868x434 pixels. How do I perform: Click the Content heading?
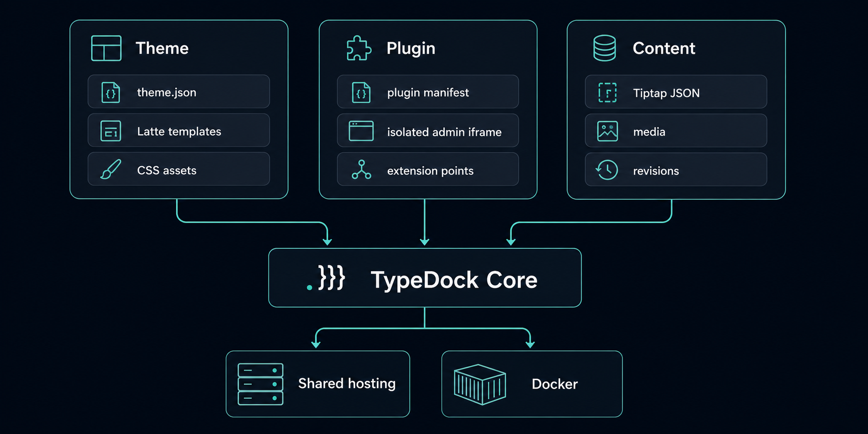tap(664, 48)
